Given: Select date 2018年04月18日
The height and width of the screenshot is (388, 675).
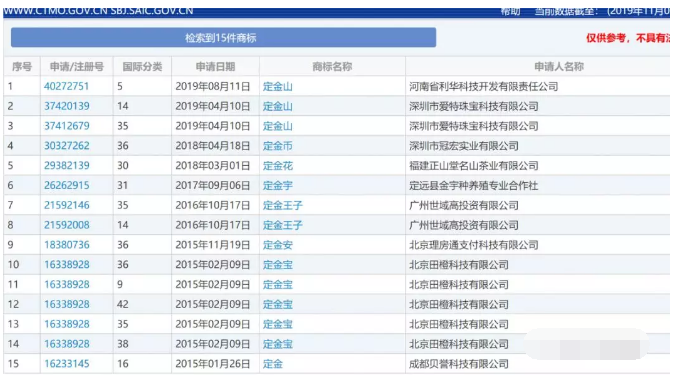Looking at the screenshot, I should coord(213,146).
